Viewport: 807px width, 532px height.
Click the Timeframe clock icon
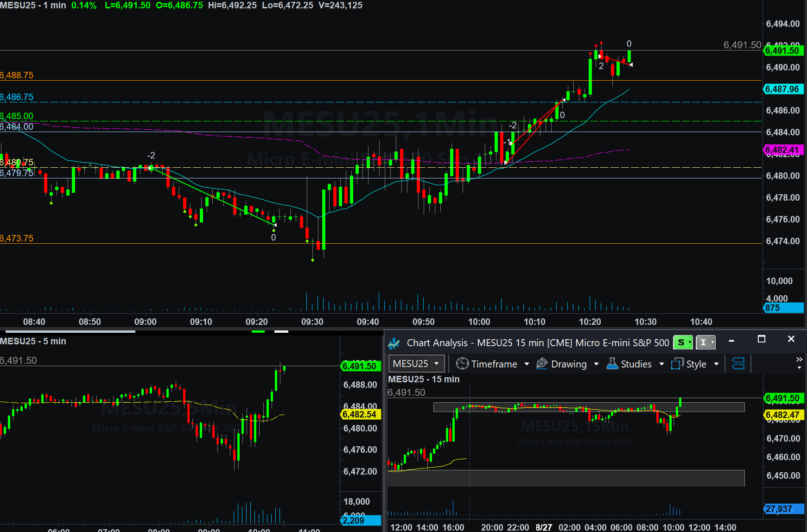462,364
